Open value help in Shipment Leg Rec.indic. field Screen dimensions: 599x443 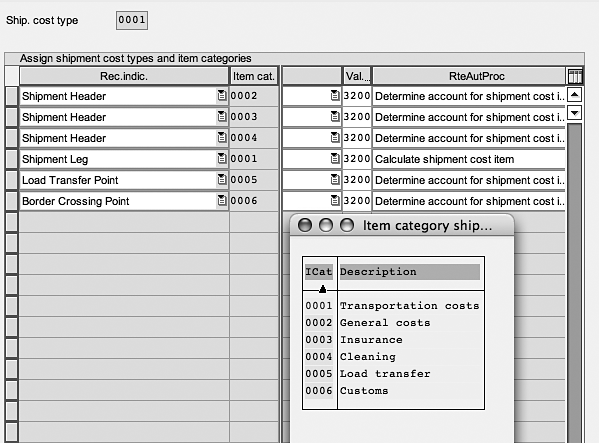click(x=222, y=158)
